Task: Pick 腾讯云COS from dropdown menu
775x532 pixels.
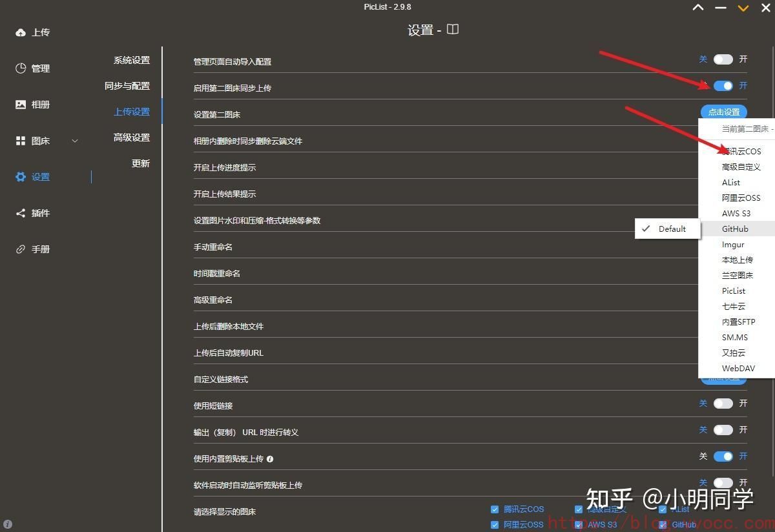Action: [x=741, y=151]
